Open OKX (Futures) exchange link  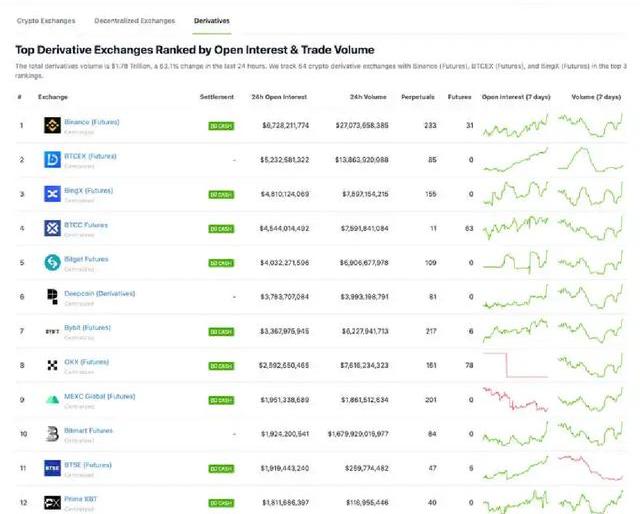coord(87,362)
